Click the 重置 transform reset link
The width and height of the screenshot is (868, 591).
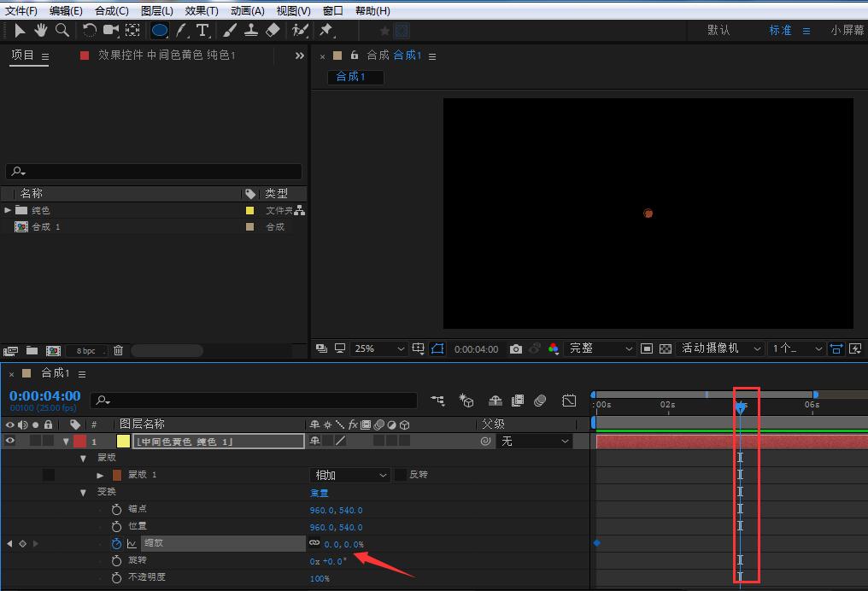click(319, 493)
